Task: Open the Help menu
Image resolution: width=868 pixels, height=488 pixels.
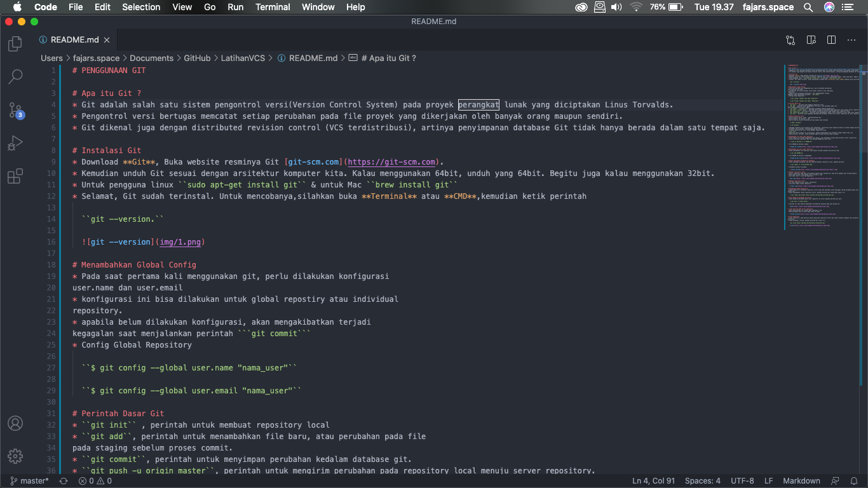Action: (356, 7)
